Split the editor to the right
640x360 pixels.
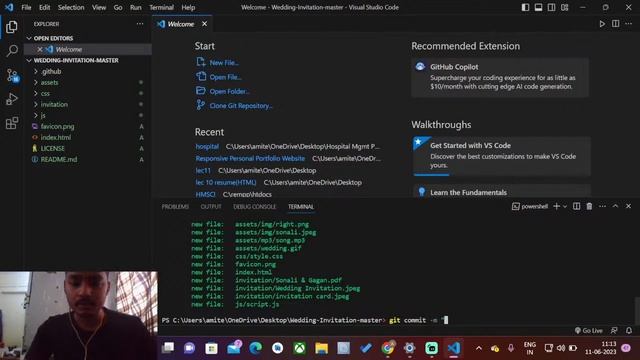point(616,24)
